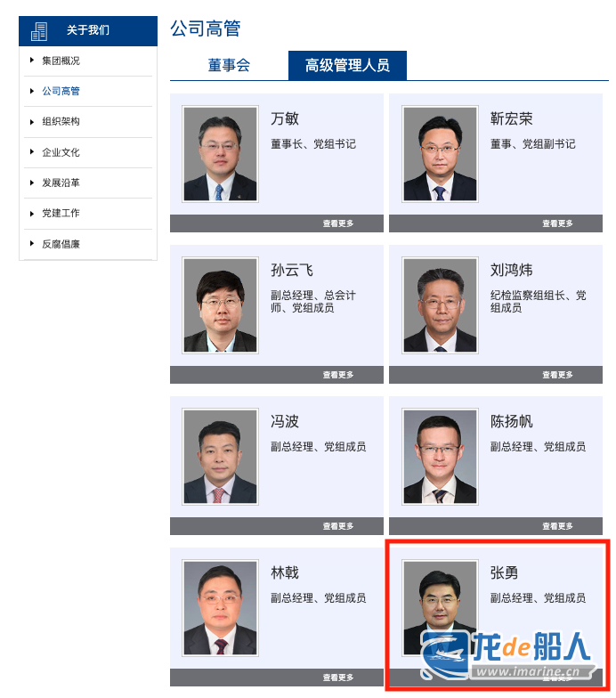616x698 pixels.
Task: Click 查看更多 under 靳宏荣
Action: pyautogui.click(x=557, y=223)
